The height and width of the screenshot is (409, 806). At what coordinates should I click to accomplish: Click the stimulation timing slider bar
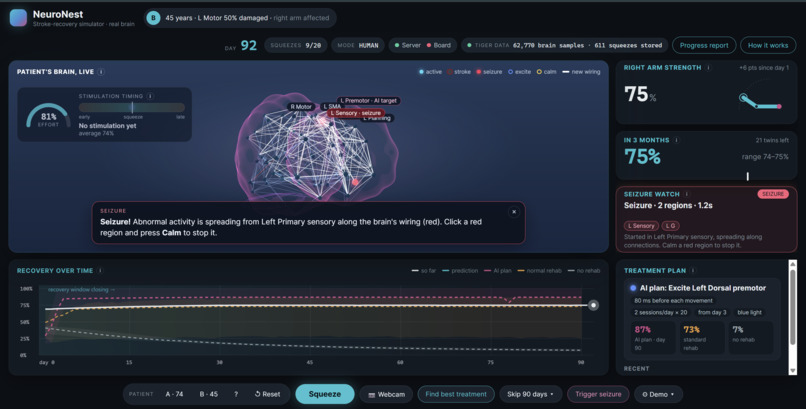pos(132,107)
